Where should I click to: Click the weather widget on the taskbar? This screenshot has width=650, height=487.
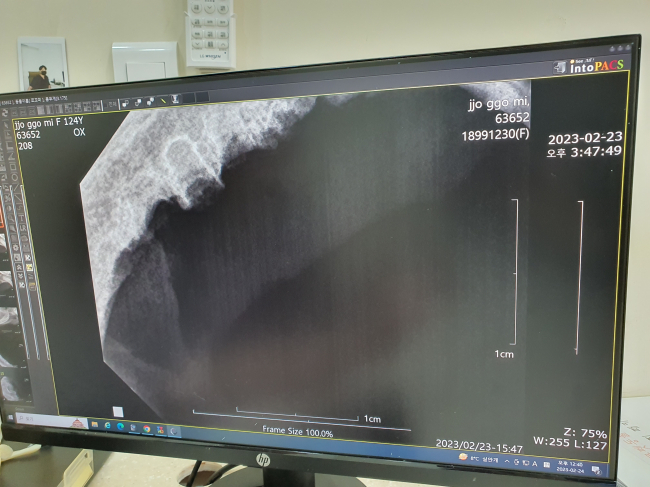[478, 459]
